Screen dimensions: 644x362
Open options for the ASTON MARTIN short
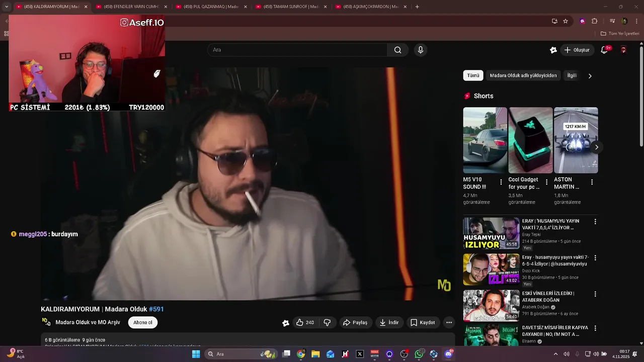(592, 182)
